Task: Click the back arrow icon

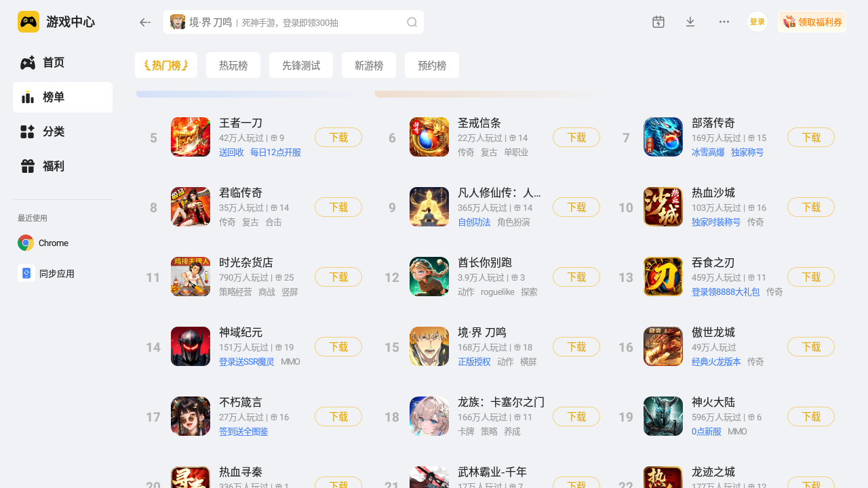Action: pyautogui.click(x=144, y=22)
